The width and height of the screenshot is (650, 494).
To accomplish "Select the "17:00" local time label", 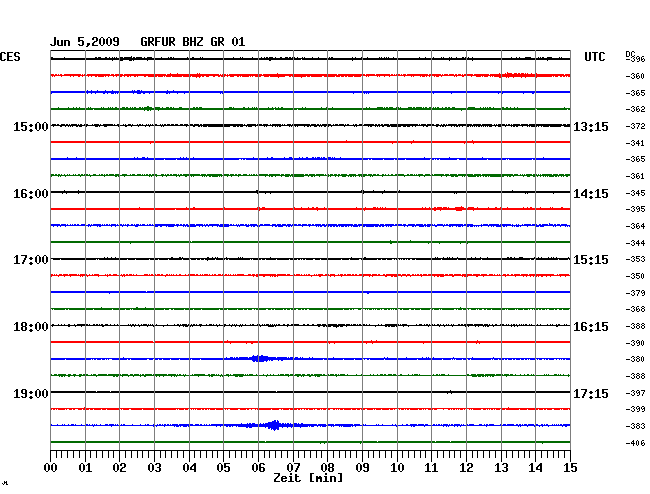I will pos(31,260).
